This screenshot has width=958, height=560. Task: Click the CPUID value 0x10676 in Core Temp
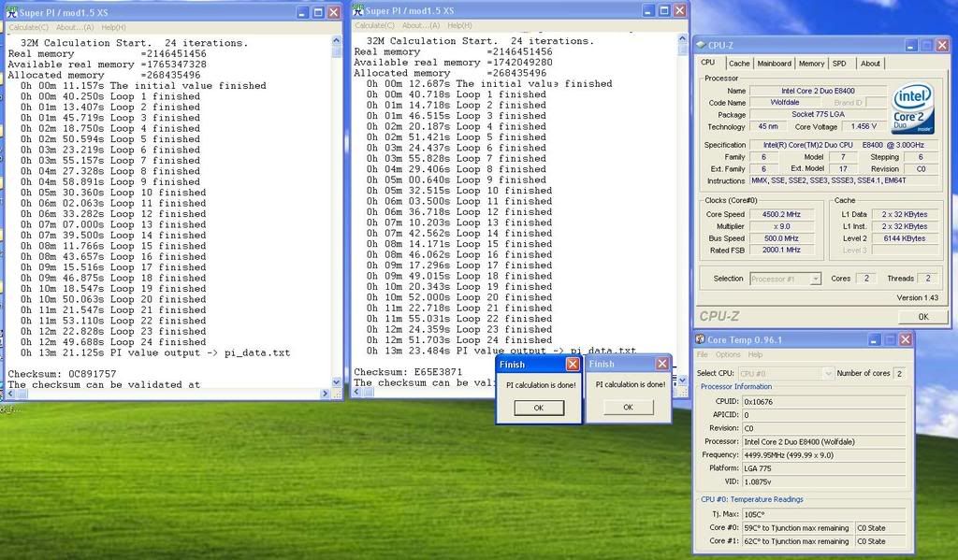[823, 402]
